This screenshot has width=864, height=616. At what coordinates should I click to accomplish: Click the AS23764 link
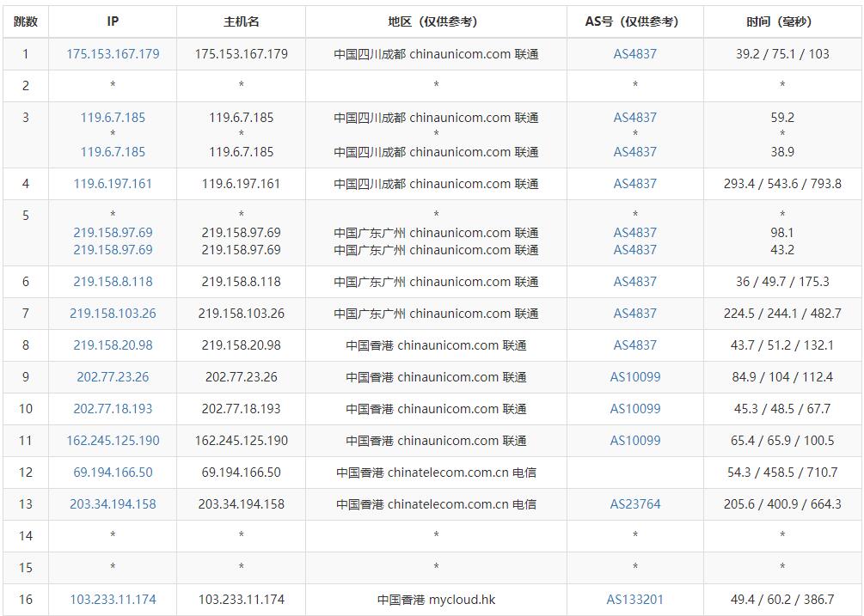pos(634,504)
